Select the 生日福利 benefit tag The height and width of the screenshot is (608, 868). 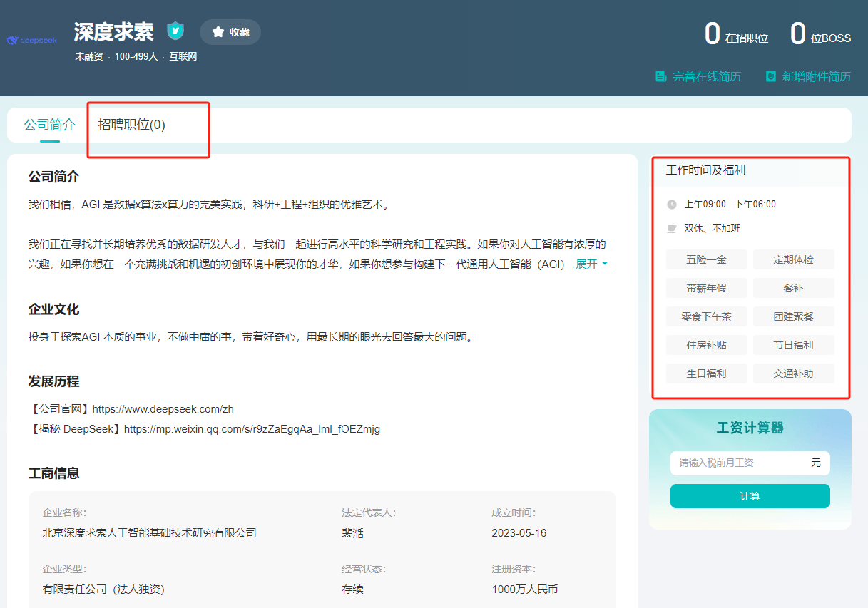(707, 373)
